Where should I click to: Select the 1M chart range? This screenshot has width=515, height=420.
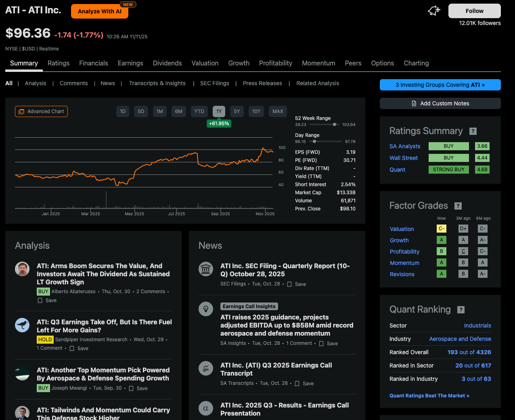pos(160,111)
